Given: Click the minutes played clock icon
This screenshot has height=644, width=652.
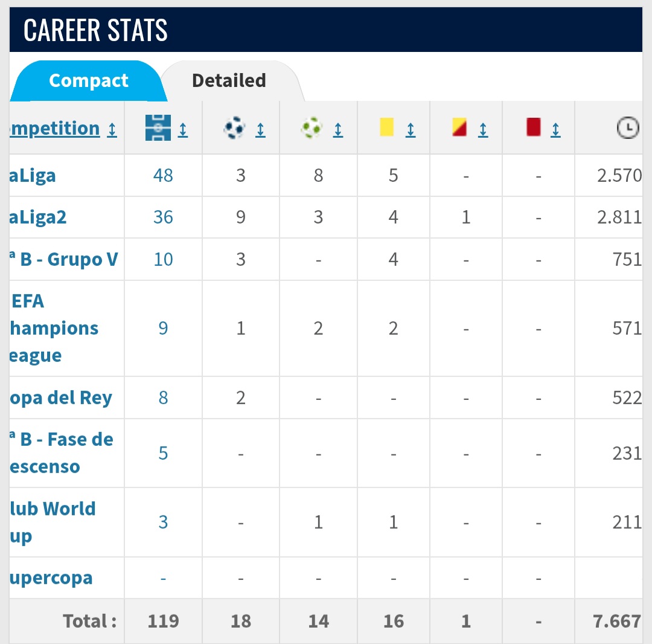Looking at the screenshot, I should 628,128.
